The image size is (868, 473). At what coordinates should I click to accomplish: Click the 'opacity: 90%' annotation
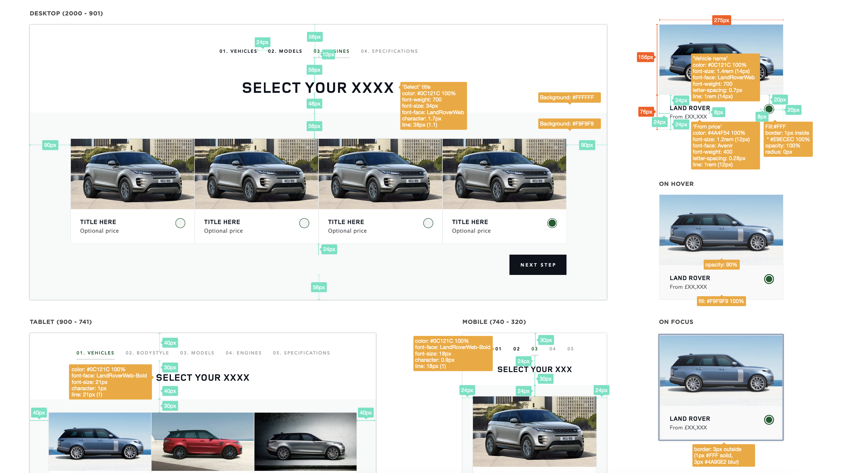click(721, 265)
